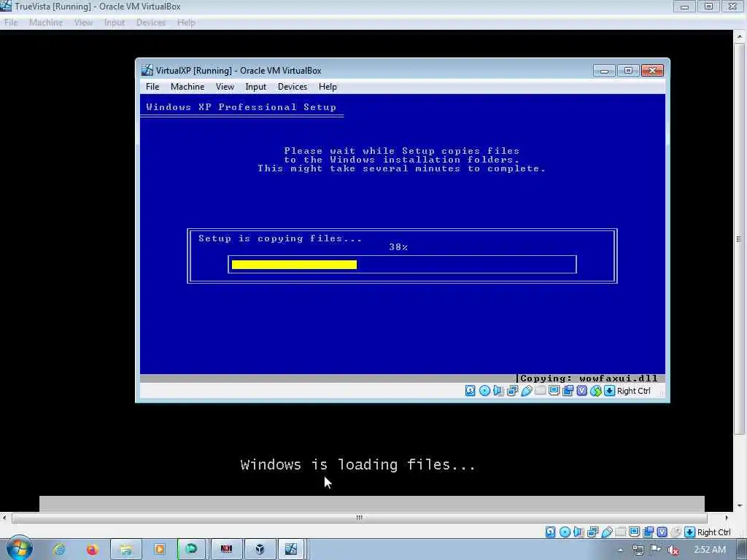Open Help menu in VirtualXP window
The image size is (747, 560).
(328, 87)
